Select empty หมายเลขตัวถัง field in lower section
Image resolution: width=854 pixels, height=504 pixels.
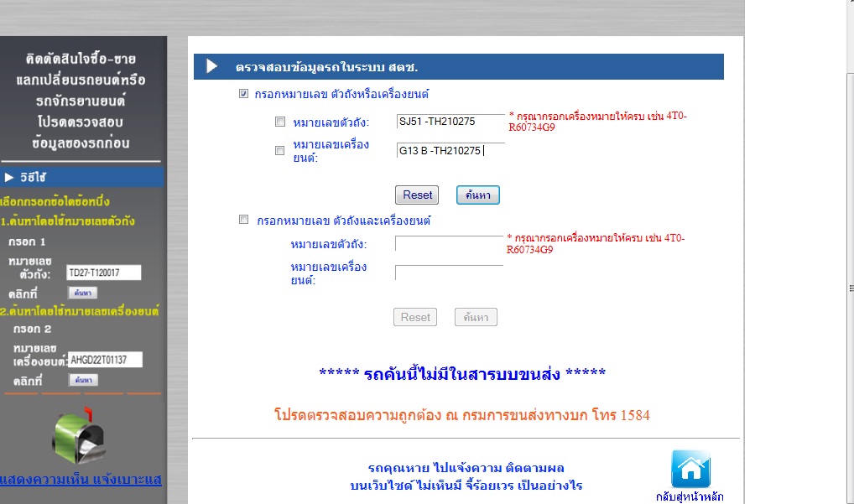(448, 243)
